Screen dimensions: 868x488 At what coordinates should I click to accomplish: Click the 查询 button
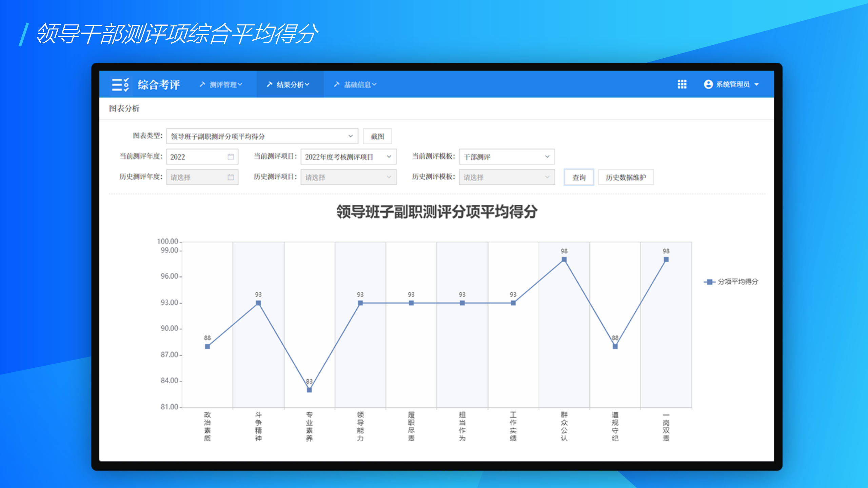579,177
